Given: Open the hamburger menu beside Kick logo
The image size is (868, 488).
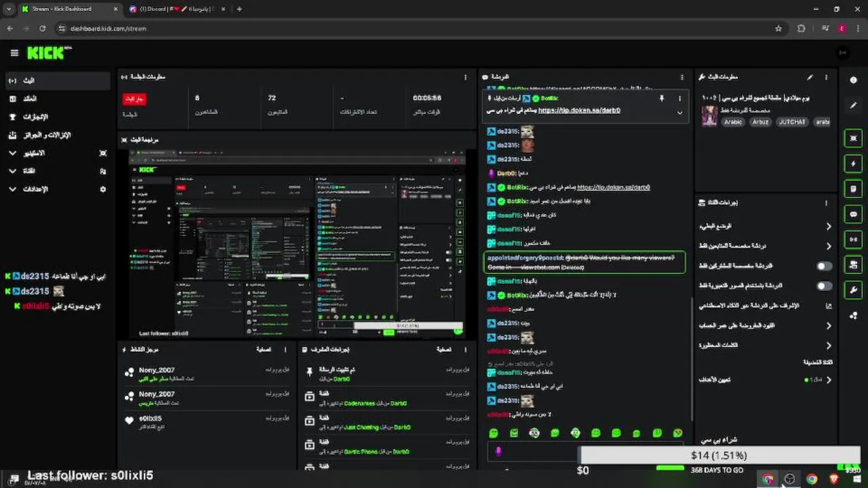Looking at the screenshot, I should pyautogui.click(x=14, y=53).
